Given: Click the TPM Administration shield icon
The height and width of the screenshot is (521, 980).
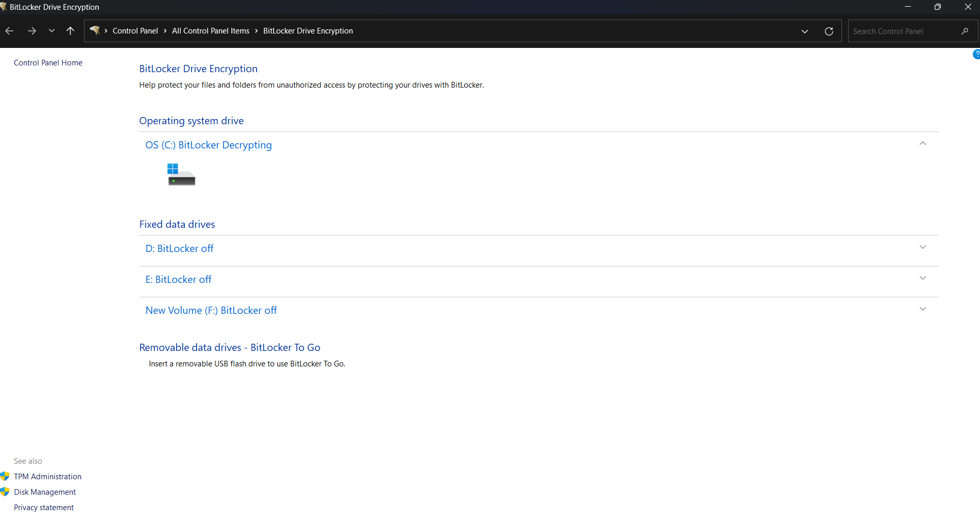Looking at the screenshot, I should [5, 476].
